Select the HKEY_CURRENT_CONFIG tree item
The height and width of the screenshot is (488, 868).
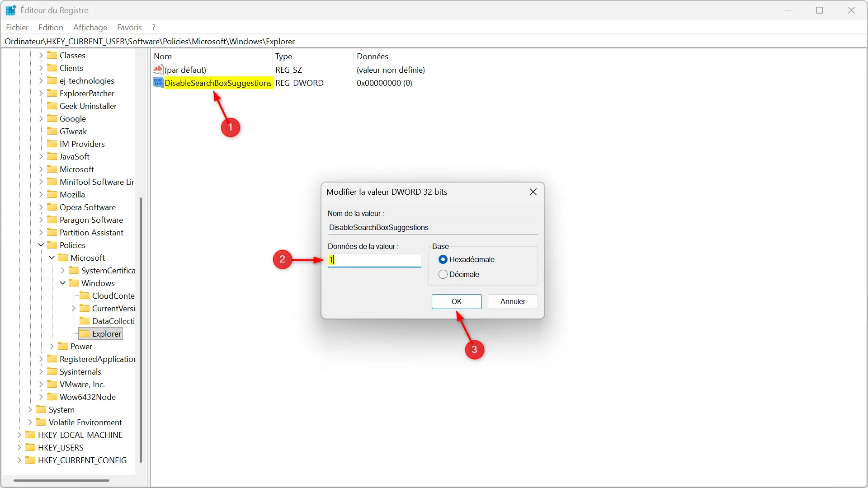click(82, 460)
